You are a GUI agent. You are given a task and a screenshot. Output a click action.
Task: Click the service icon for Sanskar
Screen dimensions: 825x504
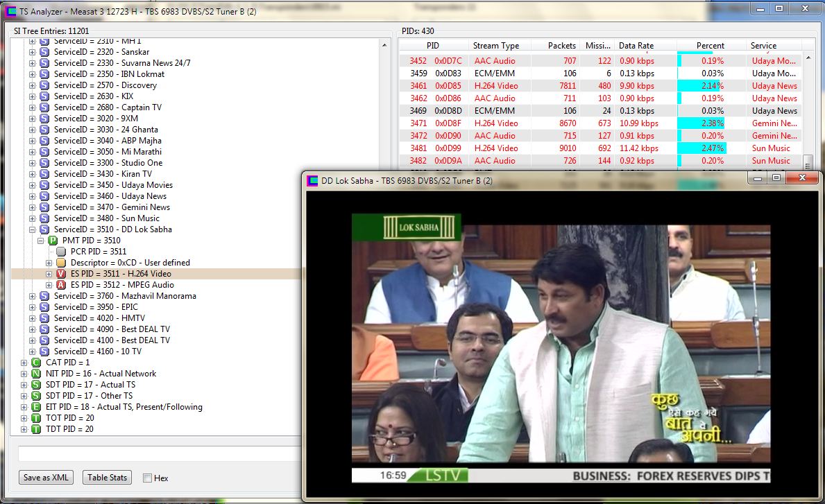[44, 52]
